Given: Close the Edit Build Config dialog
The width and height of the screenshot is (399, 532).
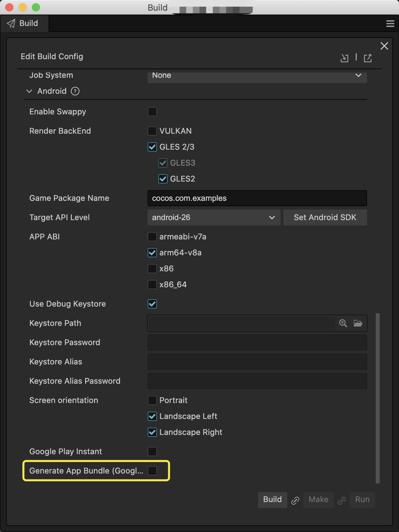Looking at the screenshot, I should coord(384,46).
